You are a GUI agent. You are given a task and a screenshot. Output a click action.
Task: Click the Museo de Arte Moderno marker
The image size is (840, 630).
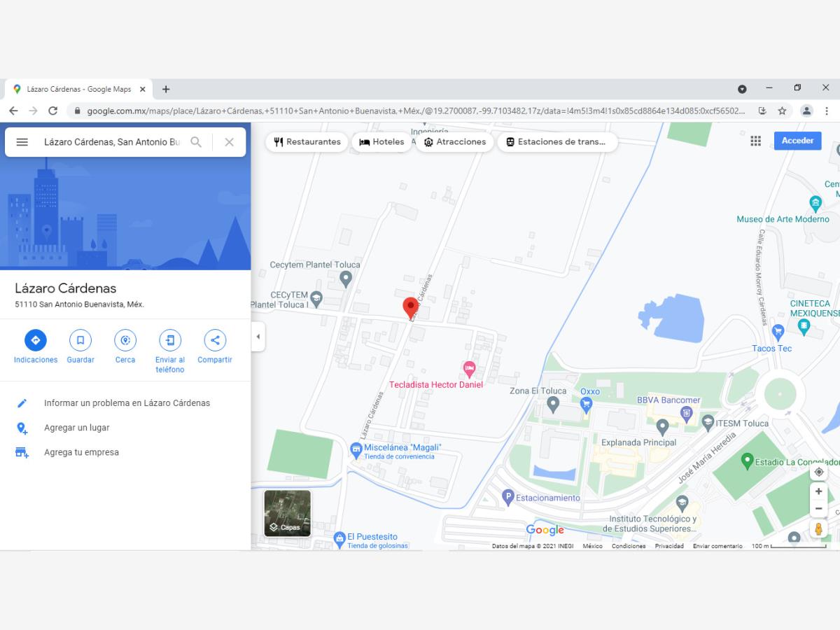click(x=815, y=204)
